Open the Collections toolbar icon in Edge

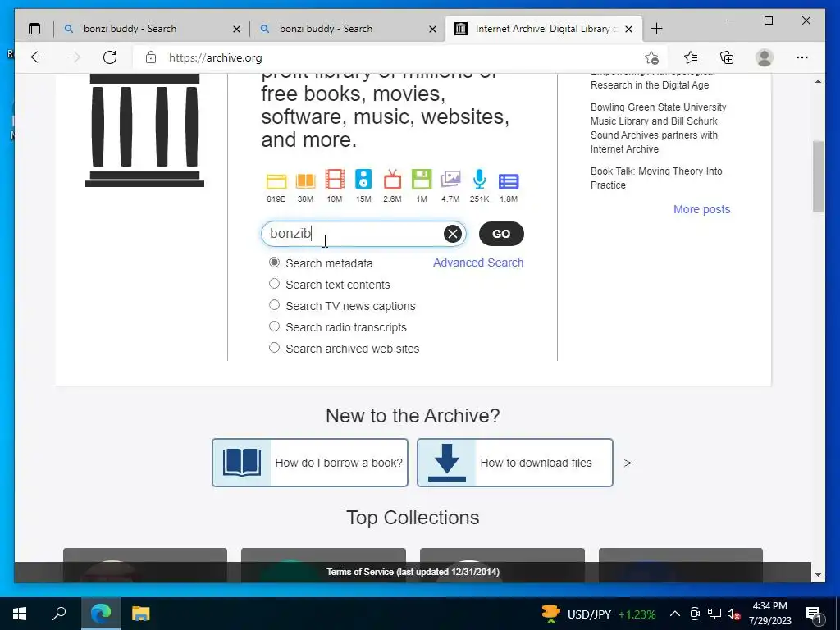point(727,57)
